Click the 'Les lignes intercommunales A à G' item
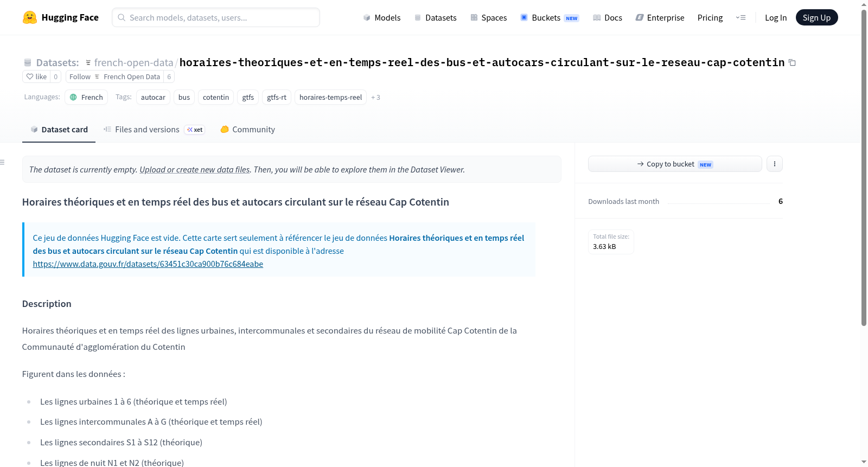The height and width of the screenshot is (467, 868). pos(151,422)
